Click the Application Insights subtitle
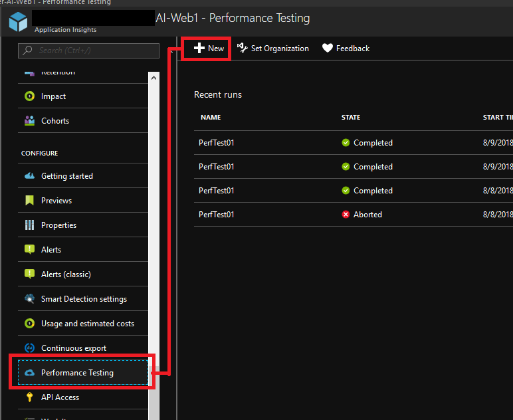Screen dimensions: 513x420 point(65,30)
